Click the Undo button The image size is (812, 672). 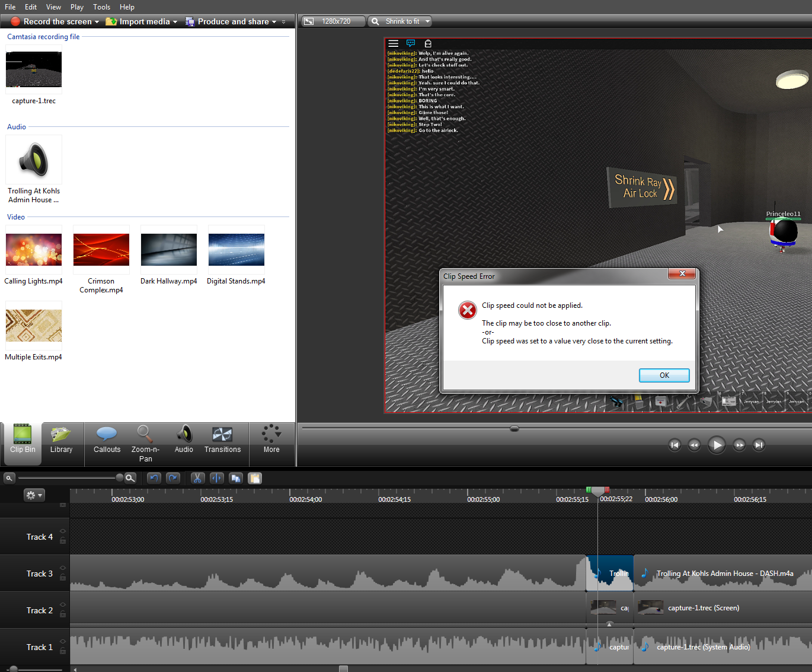point(154,478)
